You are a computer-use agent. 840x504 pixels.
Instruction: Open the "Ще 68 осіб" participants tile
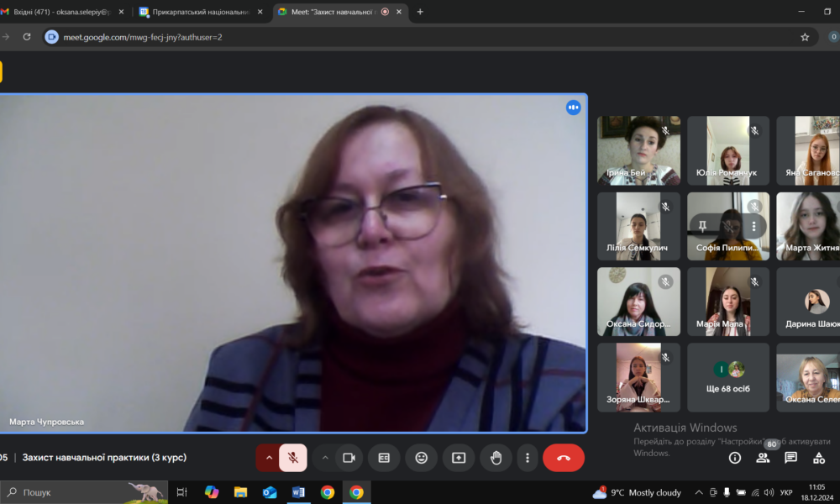[728, 377]
